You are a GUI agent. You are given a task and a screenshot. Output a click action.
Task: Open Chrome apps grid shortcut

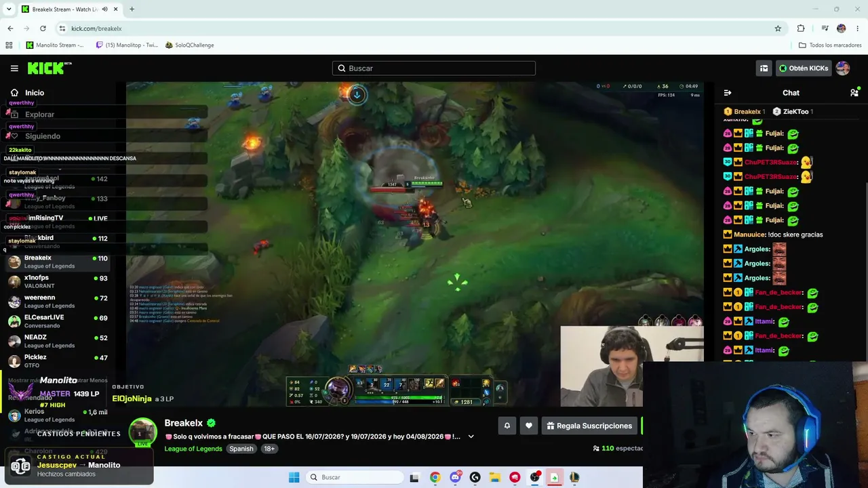pyautogui.click(x=9, y=45)
